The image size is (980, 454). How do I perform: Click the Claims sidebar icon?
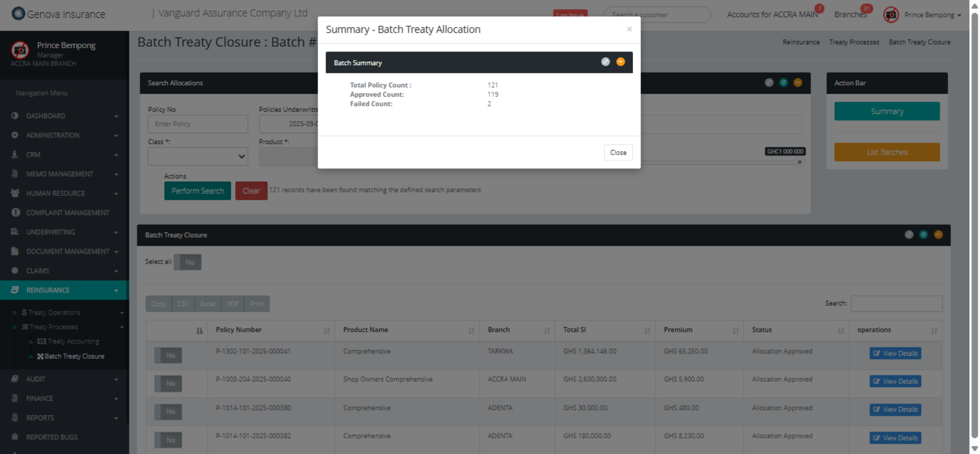[x=15, y=271]
